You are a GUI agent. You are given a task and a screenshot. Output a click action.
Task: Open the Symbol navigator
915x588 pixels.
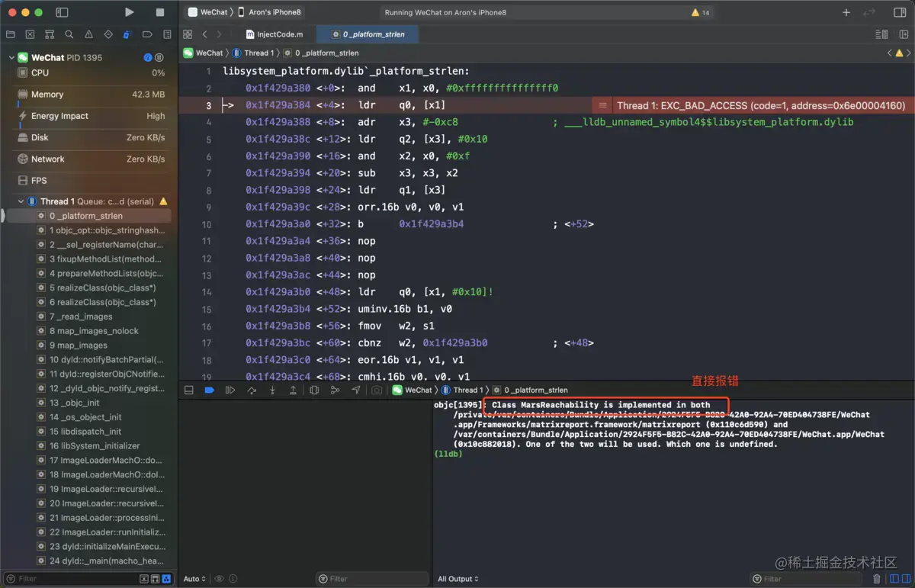[x=50, y=34]
